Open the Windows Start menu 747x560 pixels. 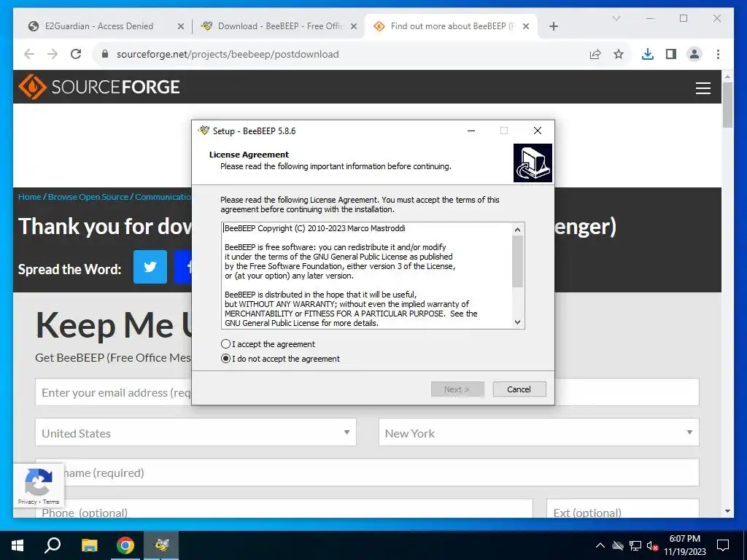[18, 545]
